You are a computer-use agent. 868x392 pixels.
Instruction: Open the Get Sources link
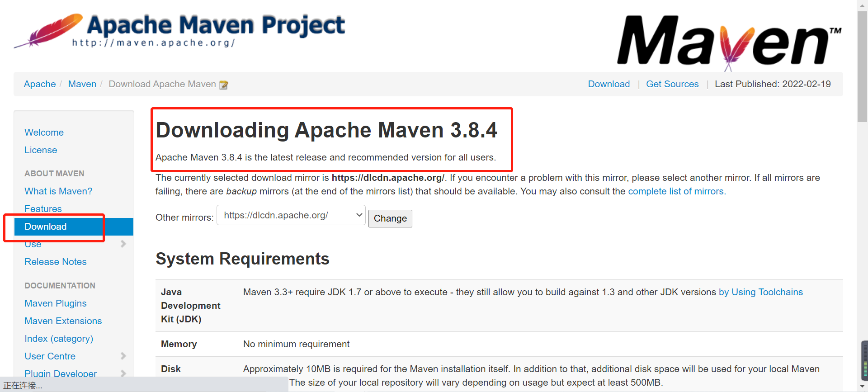(672, 84)
